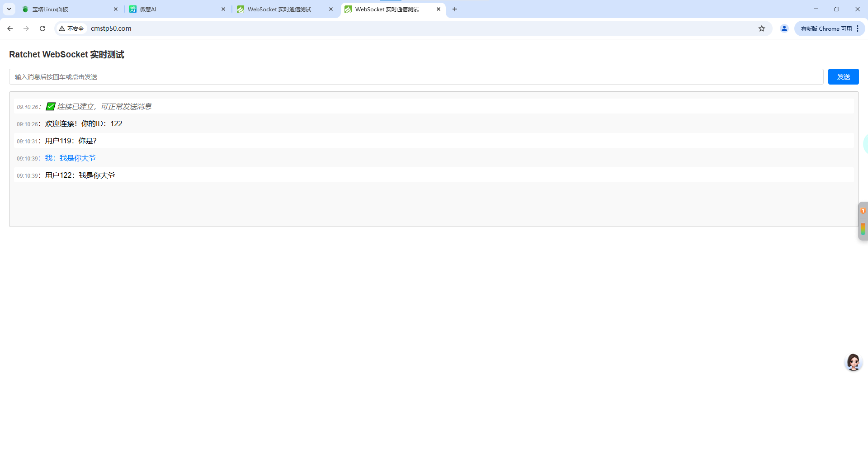Open Chrome three-dot menu
This screenshot has height=454, width=868.
coord(858,28)
